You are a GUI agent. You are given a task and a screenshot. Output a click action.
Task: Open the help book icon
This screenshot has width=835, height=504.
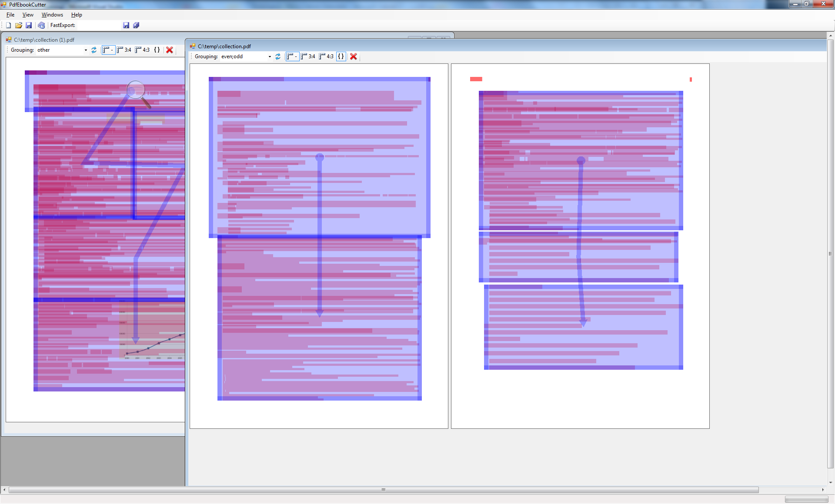point(41,25)
